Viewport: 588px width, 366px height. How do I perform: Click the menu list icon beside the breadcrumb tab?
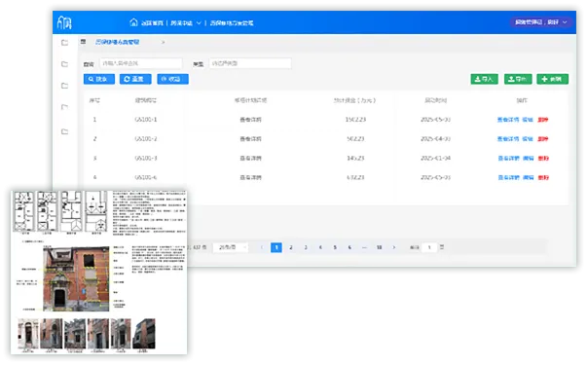click(x=84, y=42)
